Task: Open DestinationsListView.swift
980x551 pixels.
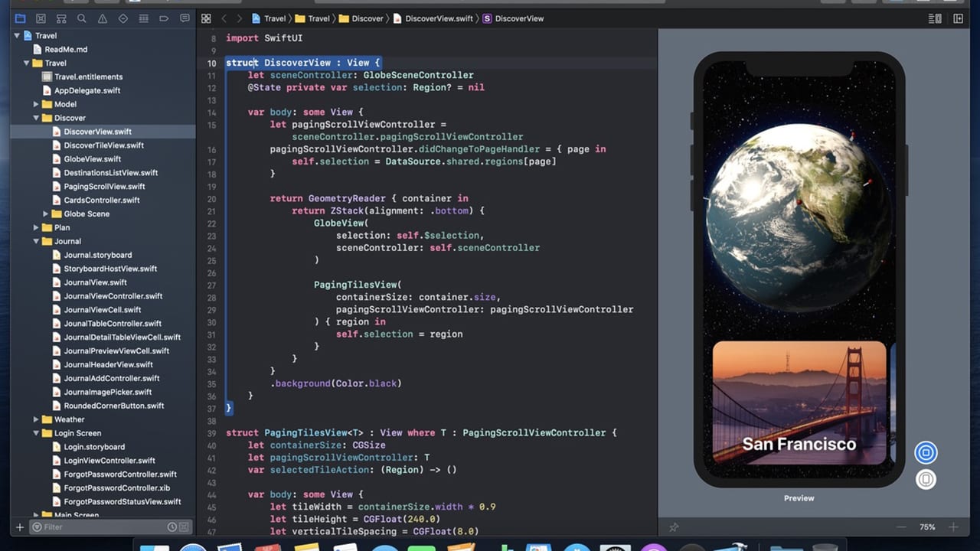Action: click(110, 173)
